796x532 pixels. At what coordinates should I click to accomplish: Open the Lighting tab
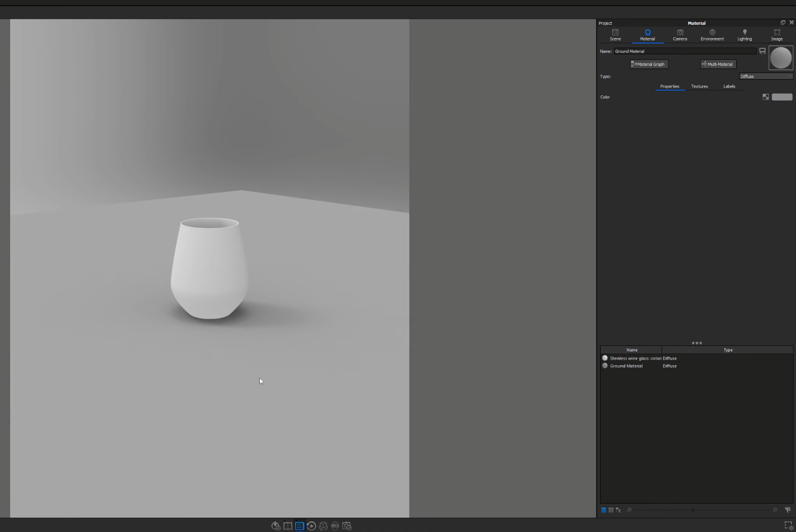pos(745,35)
